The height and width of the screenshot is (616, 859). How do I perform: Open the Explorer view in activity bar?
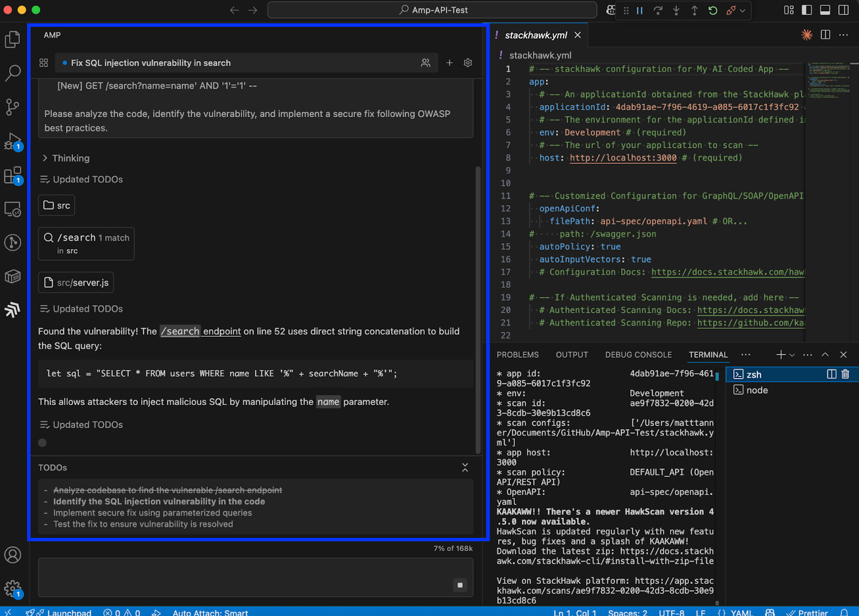(x=12, y=39)
